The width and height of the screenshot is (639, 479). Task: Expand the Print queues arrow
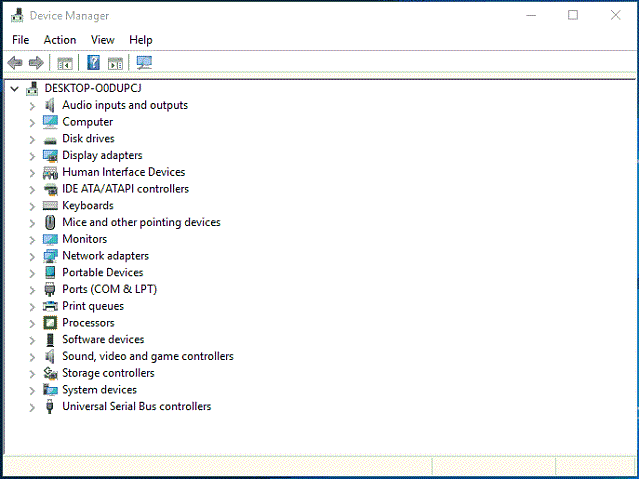click(x=32, y=307)
